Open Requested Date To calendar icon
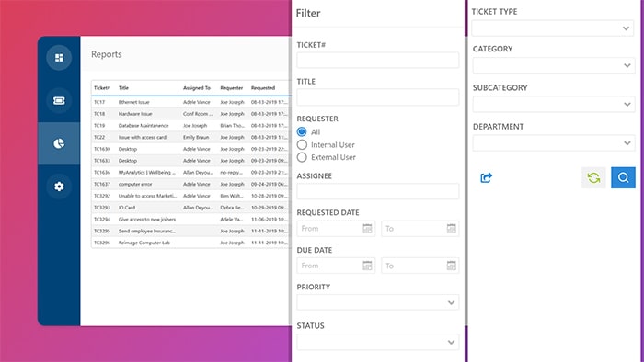The image size is (644, 362). [451, 229]
